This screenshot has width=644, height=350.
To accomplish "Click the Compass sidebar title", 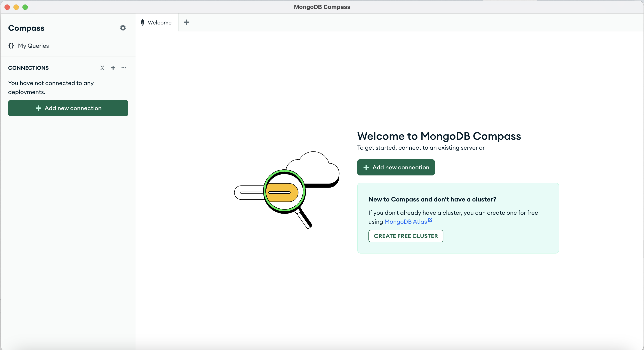I will tap(26, 28).
